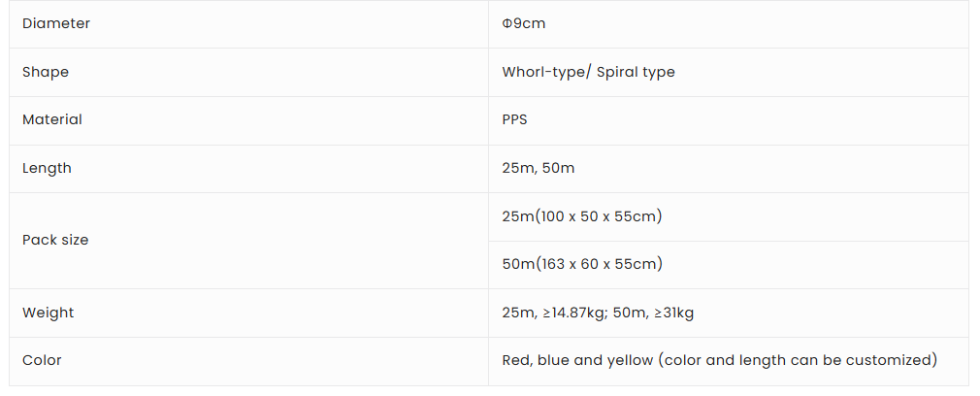Click the 'Color' label cell
Image resolution: width=980 pixels, height=396 pixels.
click(x=42, y=360)
